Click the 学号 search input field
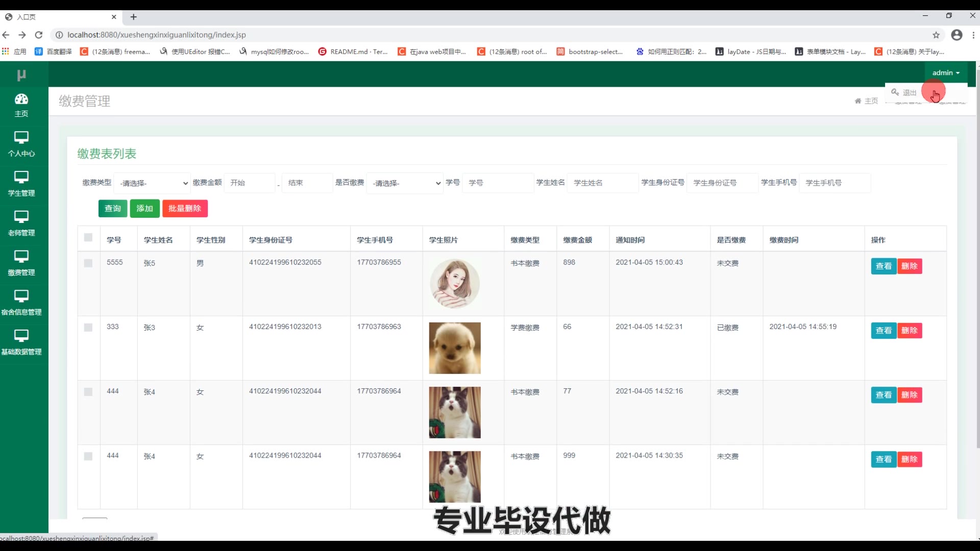980x551 pixels. (497, 183)
